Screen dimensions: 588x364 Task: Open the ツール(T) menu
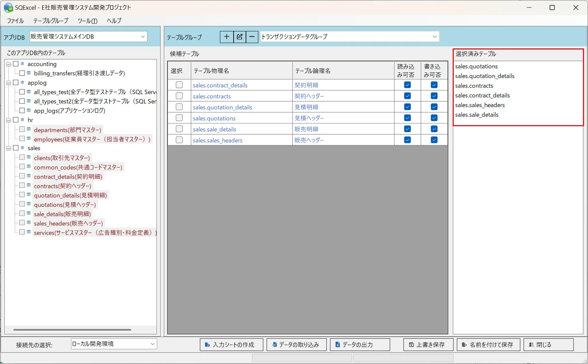tap(88, 21)
